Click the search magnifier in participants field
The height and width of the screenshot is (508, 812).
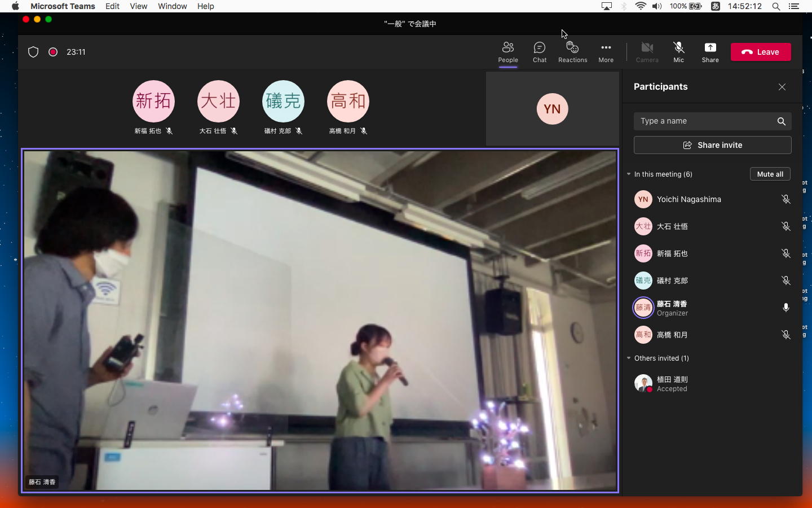781,121
